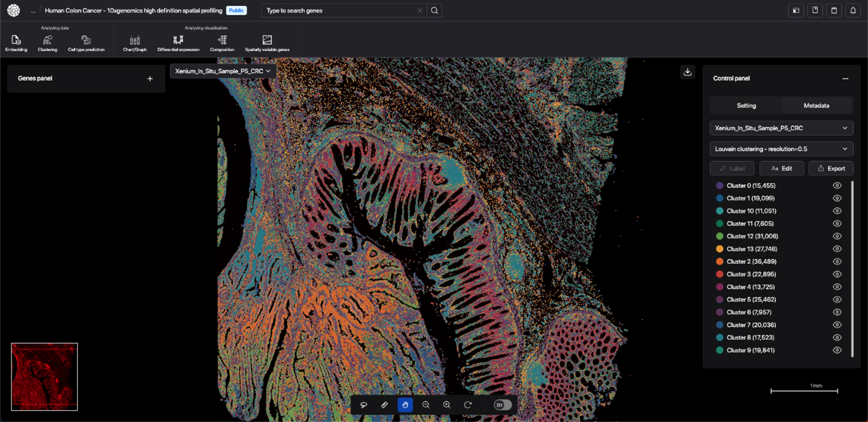Image resolution: width=868 pixels, height=422 pixels.
Task: Select the lasso selection tool
Action: pyautogui.click(x=364, y=405)
